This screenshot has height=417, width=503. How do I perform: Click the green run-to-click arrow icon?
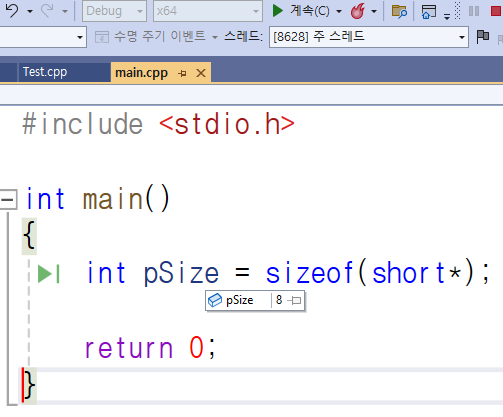tap(49, 274)
